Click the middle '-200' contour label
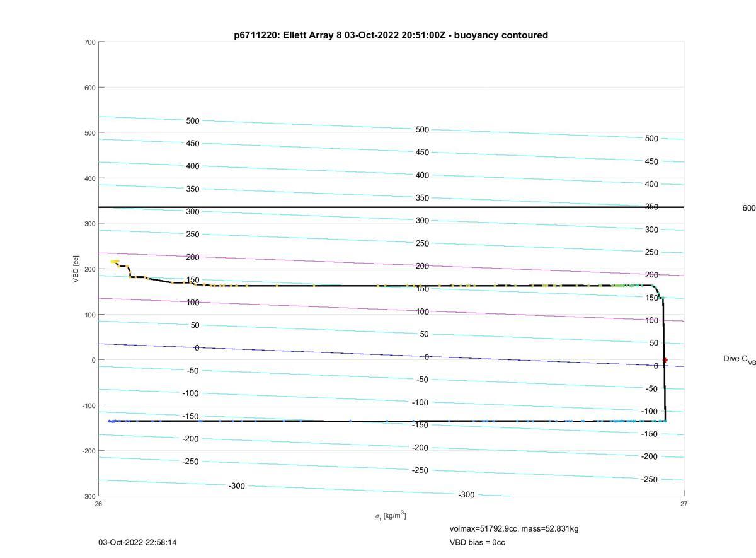Image resolution: width=756 pixels, height=558 pixels. pos(420,448)
